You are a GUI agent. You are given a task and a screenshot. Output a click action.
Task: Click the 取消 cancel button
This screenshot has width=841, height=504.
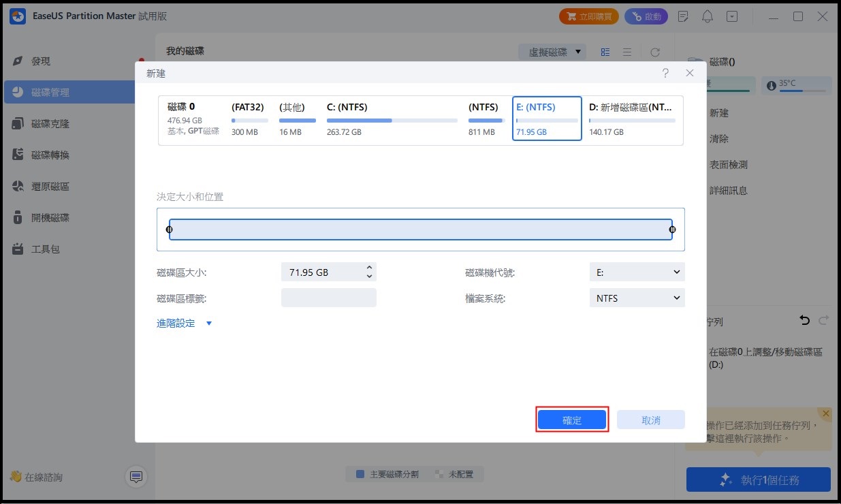tap(650, 420)
